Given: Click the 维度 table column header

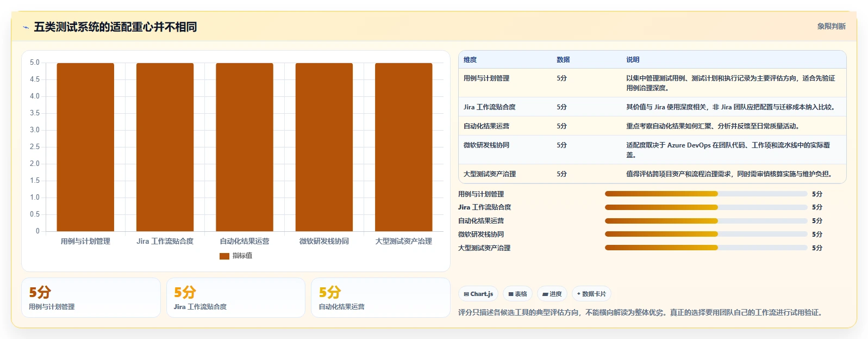Looking at the screenshot, I should 470,60.
